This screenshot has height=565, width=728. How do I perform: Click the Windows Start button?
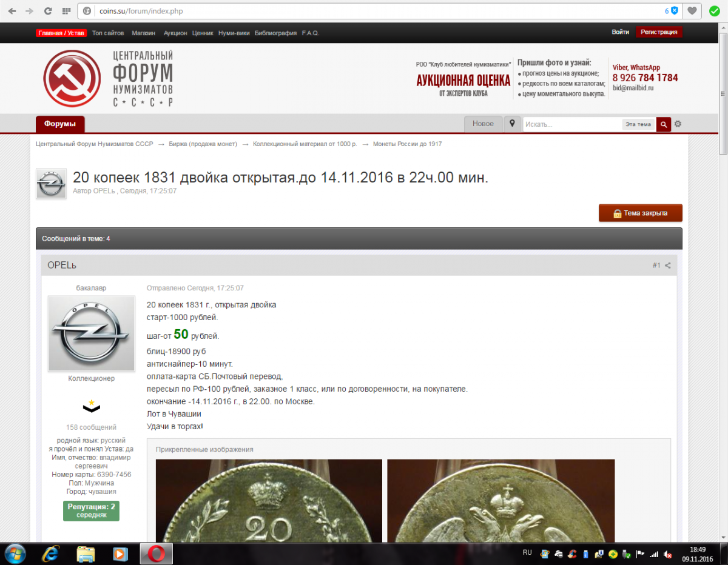pyautogui.click(x=14, y=553)
